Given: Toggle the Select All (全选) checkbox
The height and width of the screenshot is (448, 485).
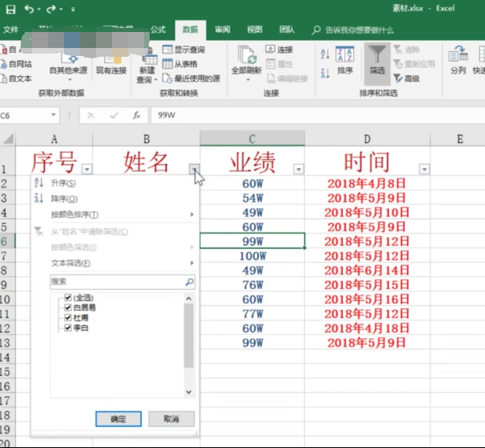Looking at the screenshot, I should point(68,298).
